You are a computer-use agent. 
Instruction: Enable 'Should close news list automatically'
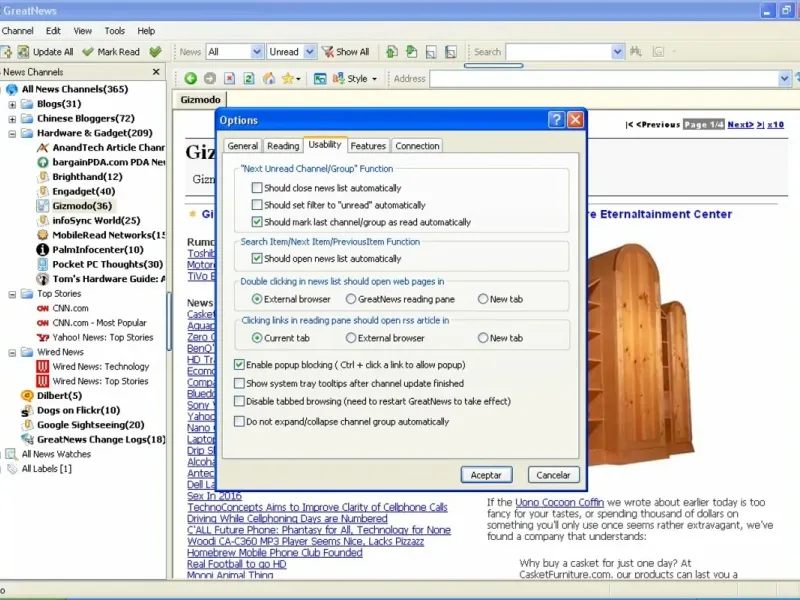pyautogui.click(x=258, y=188)
